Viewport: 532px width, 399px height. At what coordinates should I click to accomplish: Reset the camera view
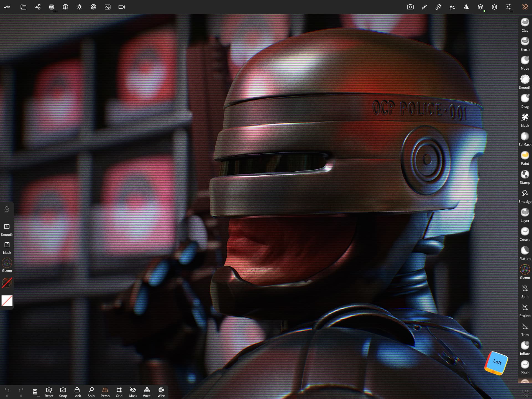(x=49, y=392)
